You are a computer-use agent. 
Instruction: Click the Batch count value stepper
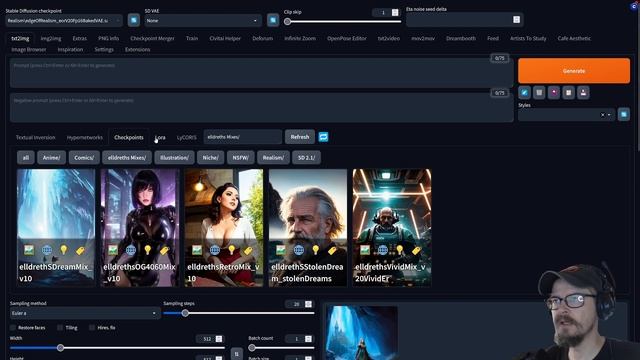pos(308,339)
